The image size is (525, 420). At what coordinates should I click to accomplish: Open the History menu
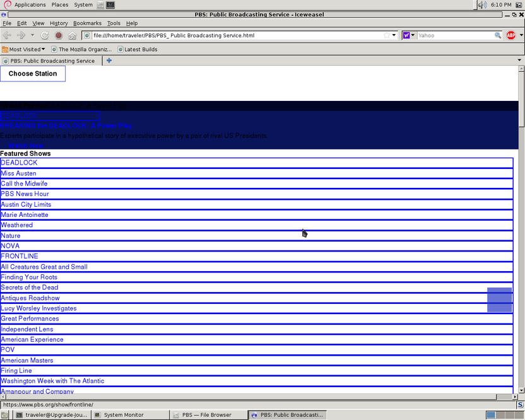pos(59,23)
